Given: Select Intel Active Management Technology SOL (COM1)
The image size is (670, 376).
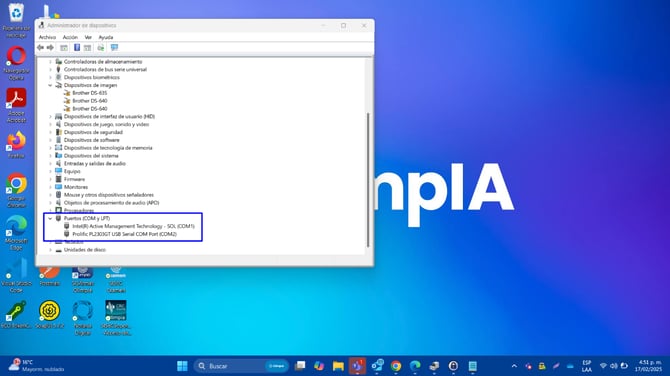Looking at the screenshot, I should 133,226.
